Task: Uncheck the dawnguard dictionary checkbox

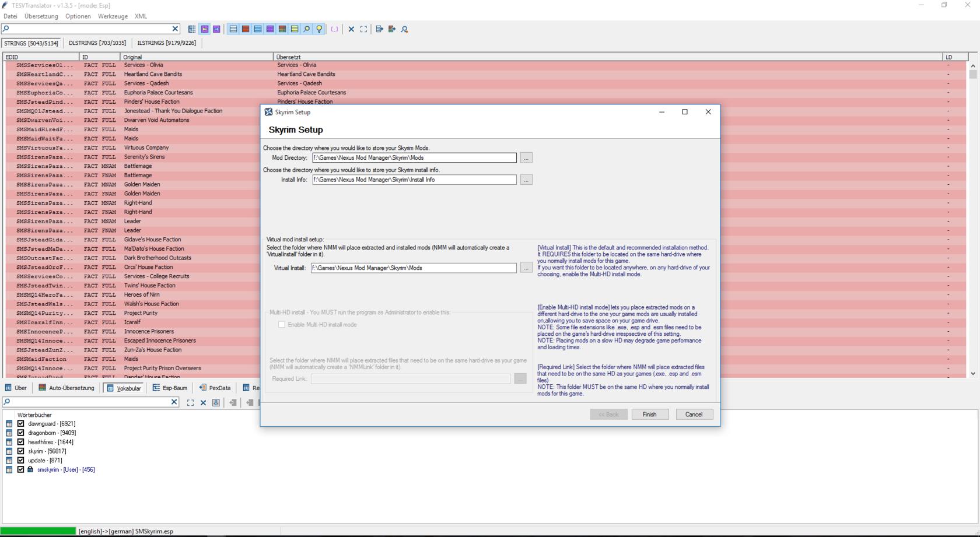Action: point(21,424)
